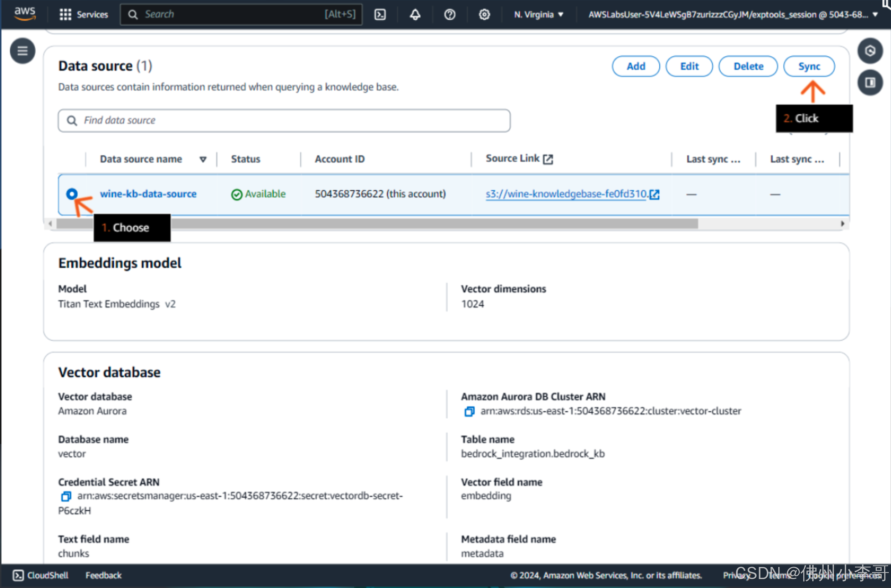Click the Amazon Aurora value

click(92, 411)
